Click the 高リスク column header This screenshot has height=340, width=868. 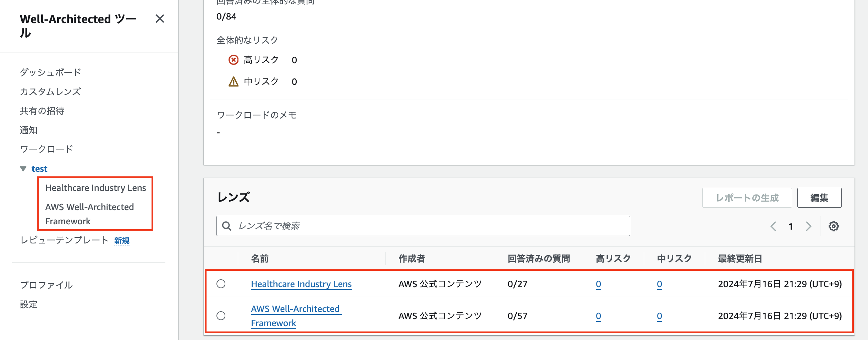(x=613, y=259)
